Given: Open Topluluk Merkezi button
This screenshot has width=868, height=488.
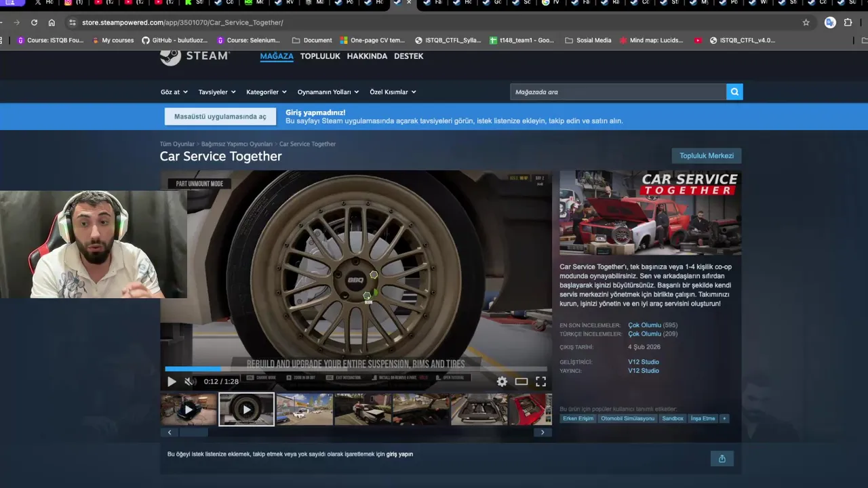Looking at the screenshot, I should pos(707,156).
